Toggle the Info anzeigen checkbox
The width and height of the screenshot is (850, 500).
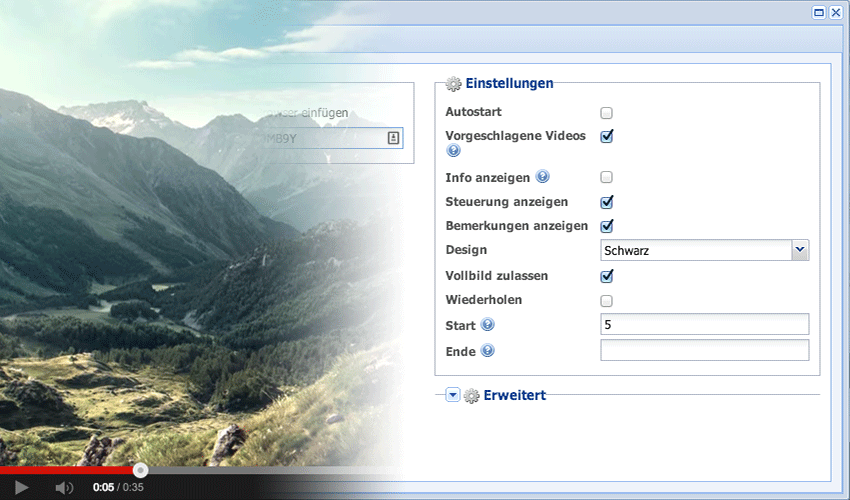click(x=606, y=177)
